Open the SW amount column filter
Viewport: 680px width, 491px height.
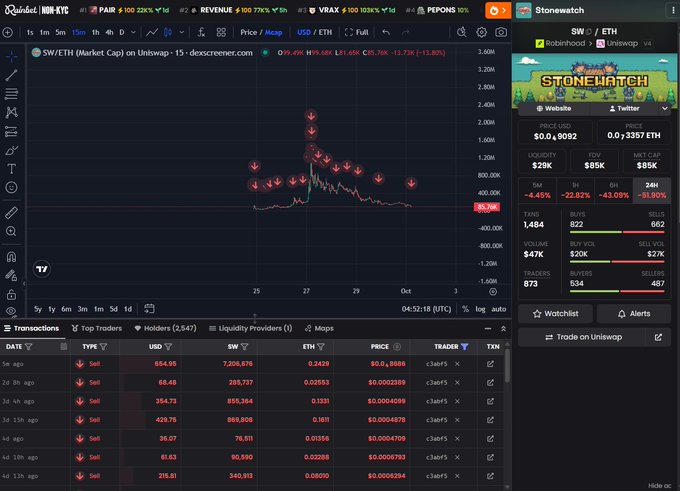245,347
